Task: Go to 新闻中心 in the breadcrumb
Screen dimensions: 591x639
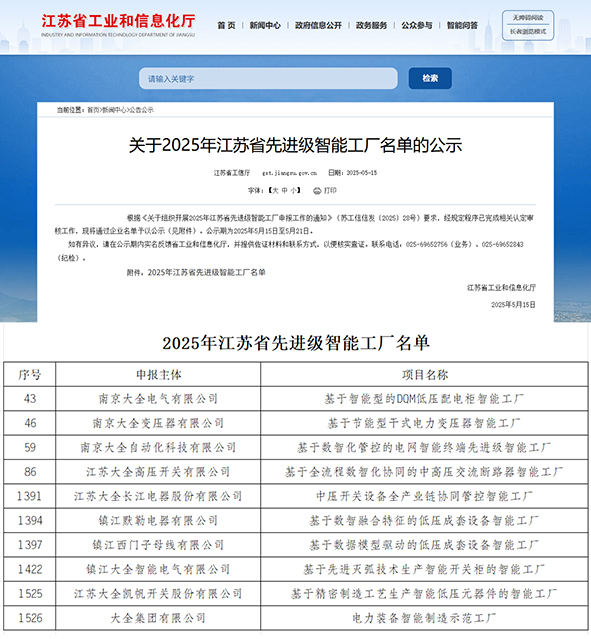Action: click(x=114, y=110)
